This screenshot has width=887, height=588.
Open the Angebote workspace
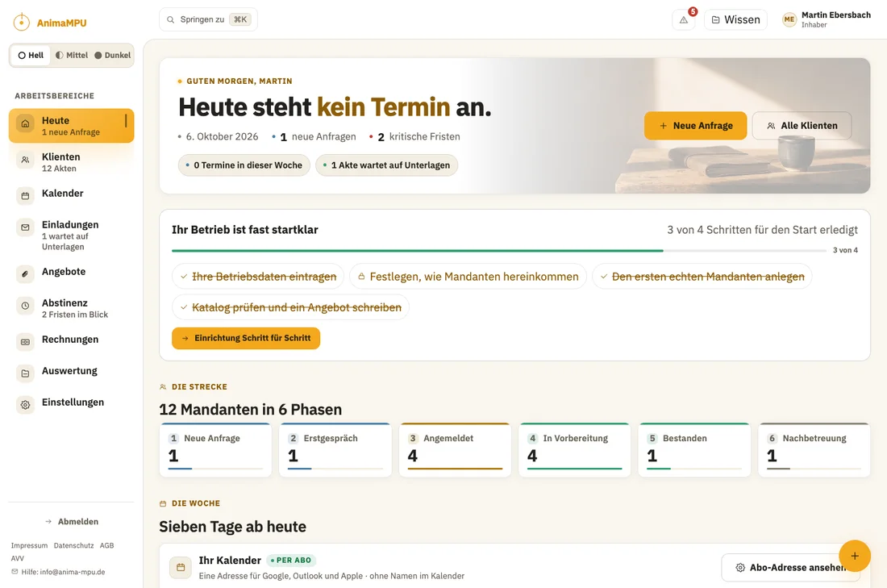click(71, 272)
